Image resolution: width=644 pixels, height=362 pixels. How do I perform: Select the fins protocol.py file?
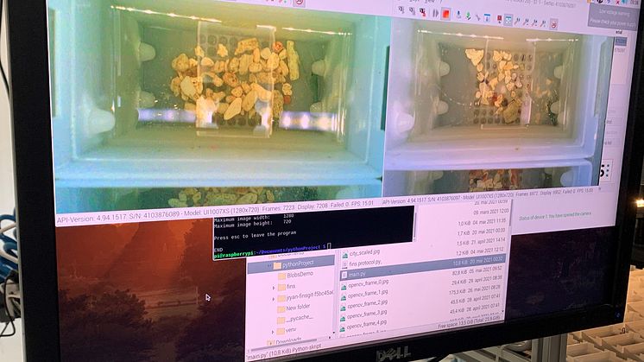(x=366, y=262)
